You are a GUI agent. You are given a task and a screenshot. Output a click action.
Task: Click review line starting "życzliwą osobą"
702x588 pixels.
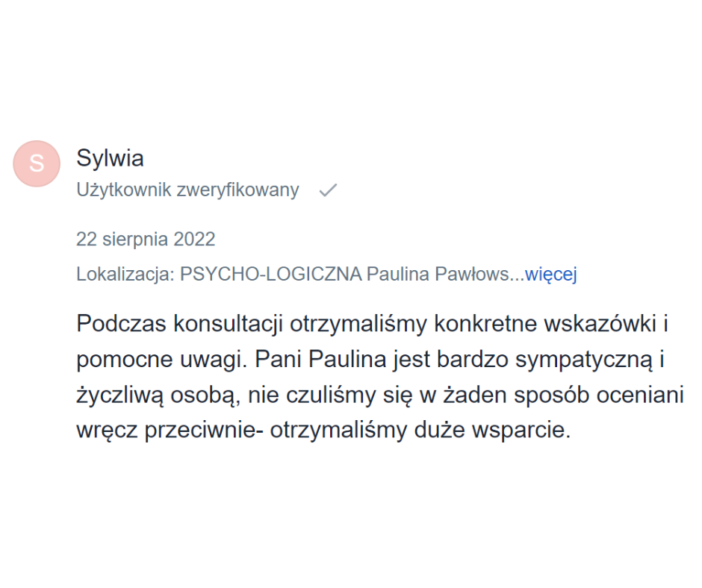(380, 395)
